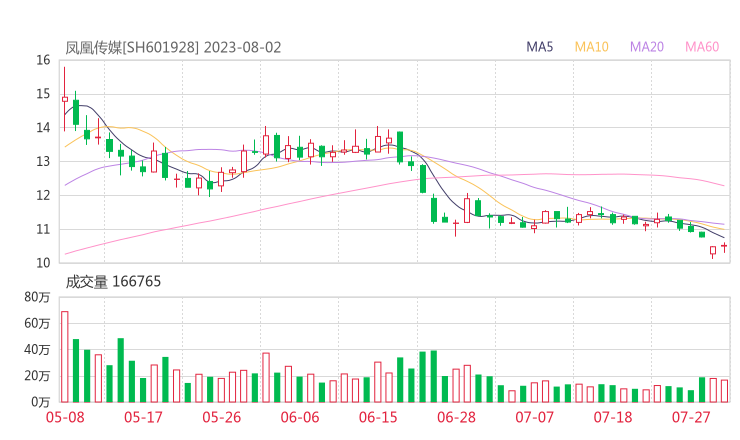This screenshot has width=740, height=440.
Task: Click the 80万 volume axis label
Action: pos(37,297)
